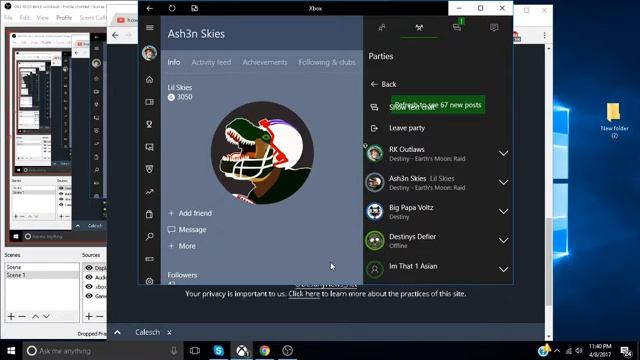Expand Ash3n Skies party member options
Screen dimensions: 640x360
504,182
